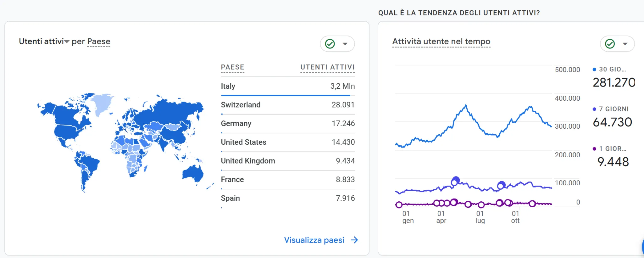Image resolution: width=644 pixels, height=258 pixels.
Task: Click purple dot beside 1 giorno legend
Action: (x=594, y=149)
